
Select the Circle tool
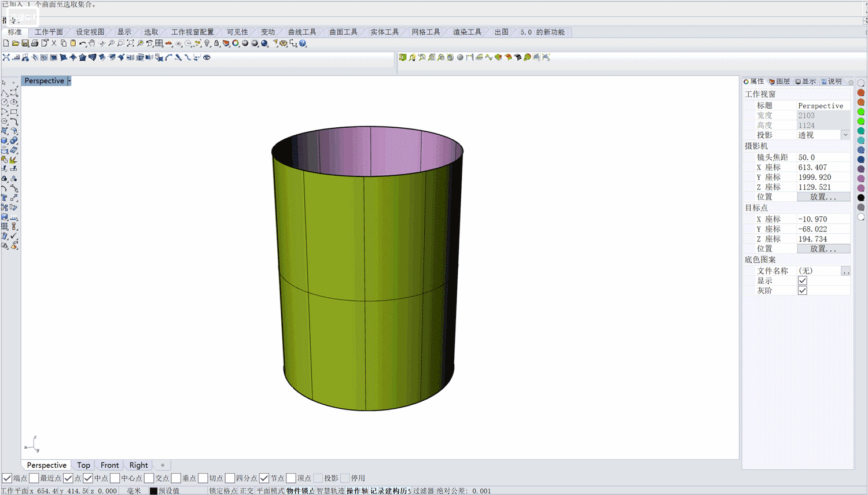click(x=5, y=102)
